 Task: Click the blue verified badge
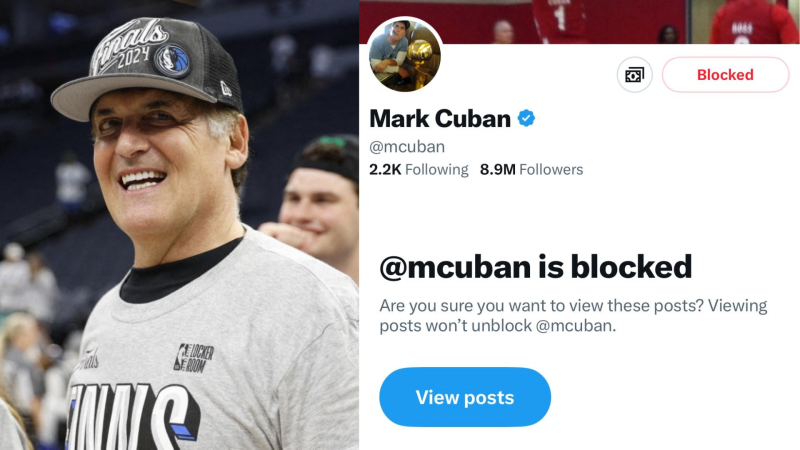526,119
